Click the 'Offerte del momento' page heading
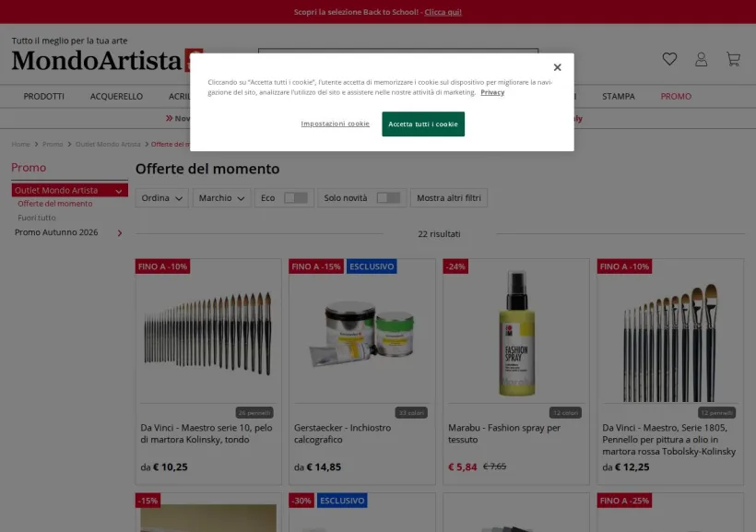This screenshot has width=756, height=532. tap(207, 169)
